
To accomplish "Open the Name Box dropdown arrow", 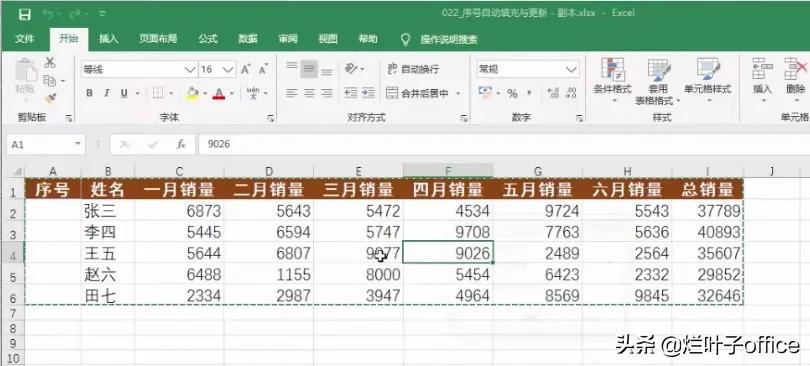I will [x=78, y=145].
